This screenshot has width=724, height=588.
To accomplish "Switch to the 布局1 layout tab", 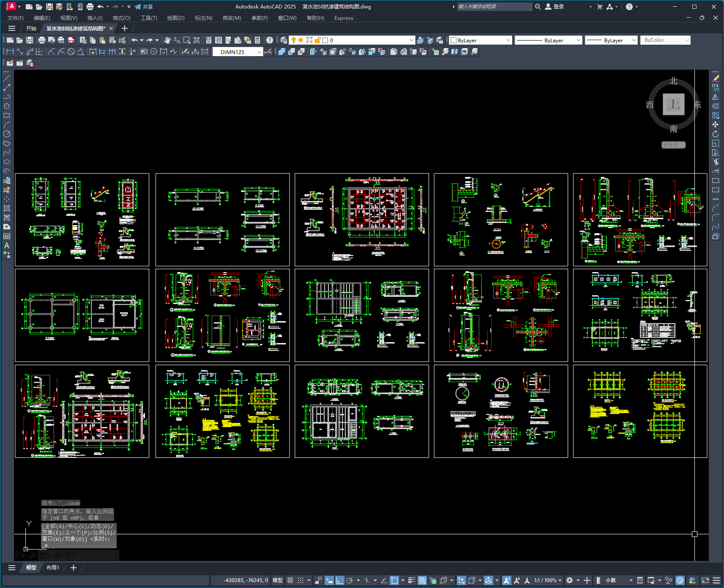I will [x=53, y=568].
